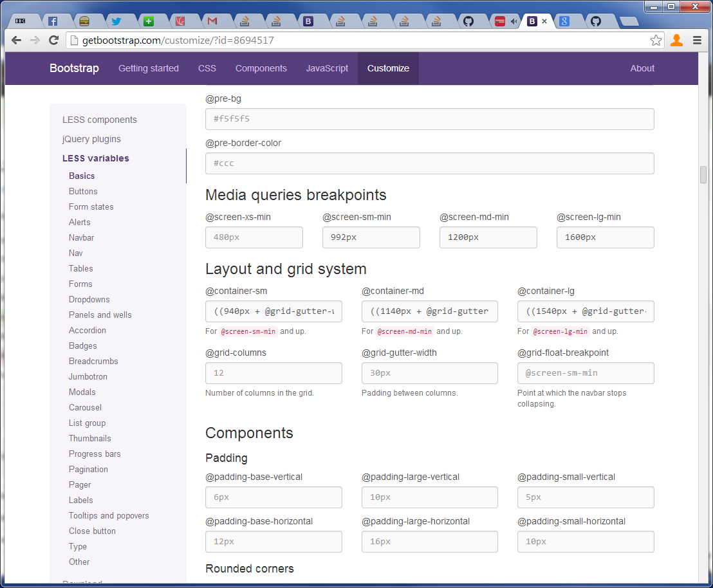Open Getting started in the top navbar
The image size is (713, 588).
(x=148, y=68)
